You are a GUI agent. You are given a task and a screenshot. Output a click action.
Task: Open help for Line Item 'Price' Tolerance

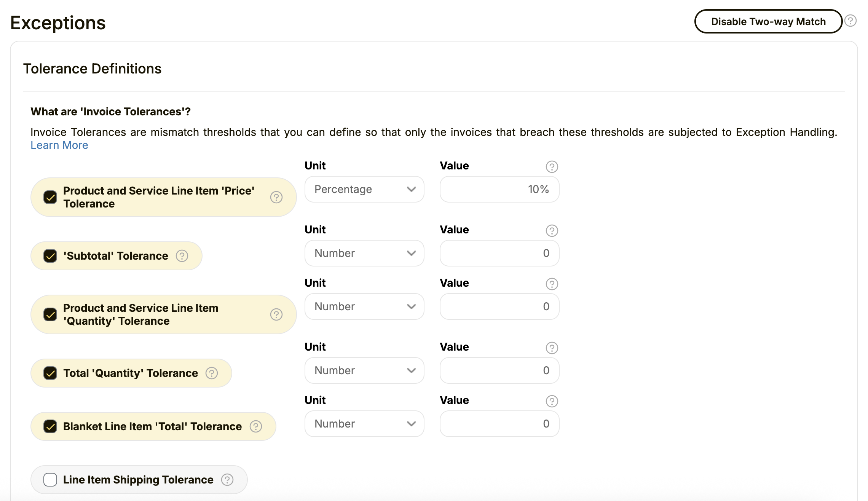click(276, 197)
